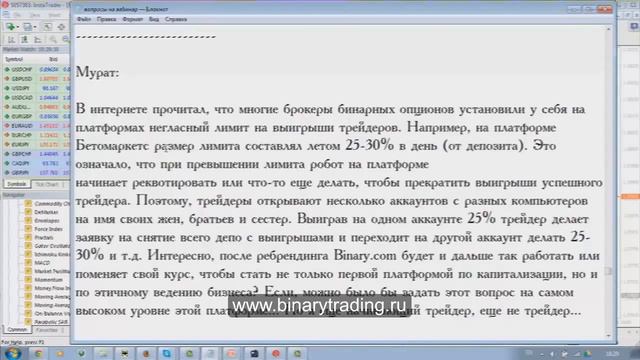Select the DeMarker indicator in Navigator
Viewport: 640px width, 360px height.
(46, 212)
